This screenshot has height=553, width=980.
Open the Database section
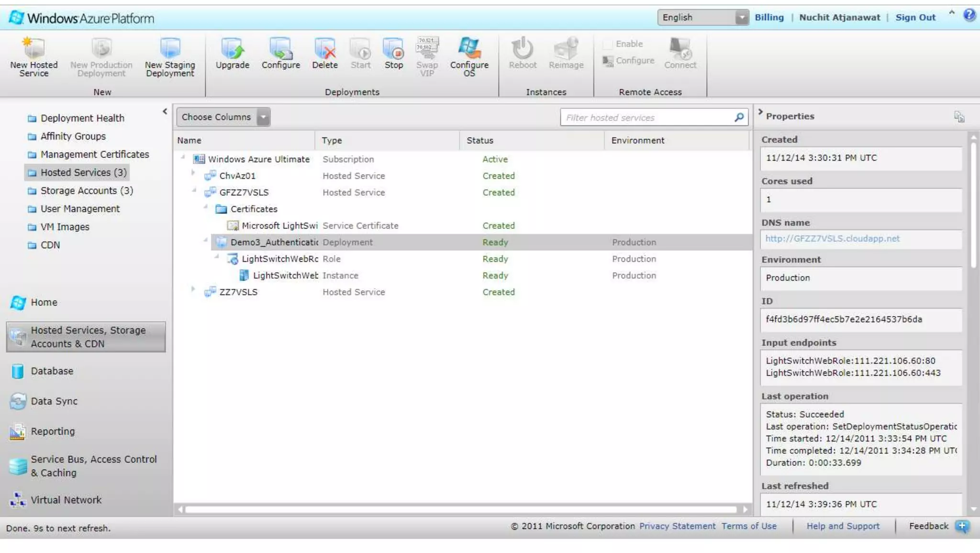[52, 371]
